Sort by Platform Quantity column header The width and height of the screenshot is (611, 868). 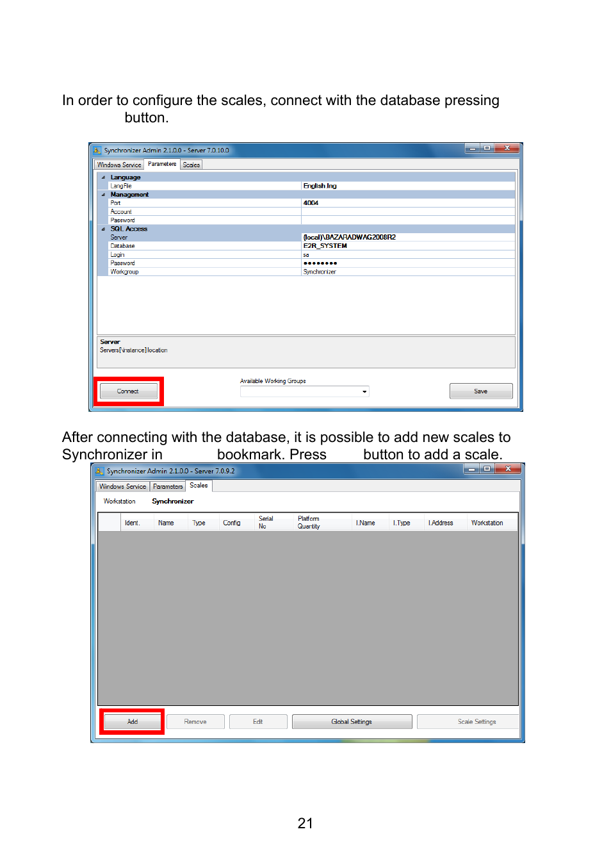pos(323,523)
